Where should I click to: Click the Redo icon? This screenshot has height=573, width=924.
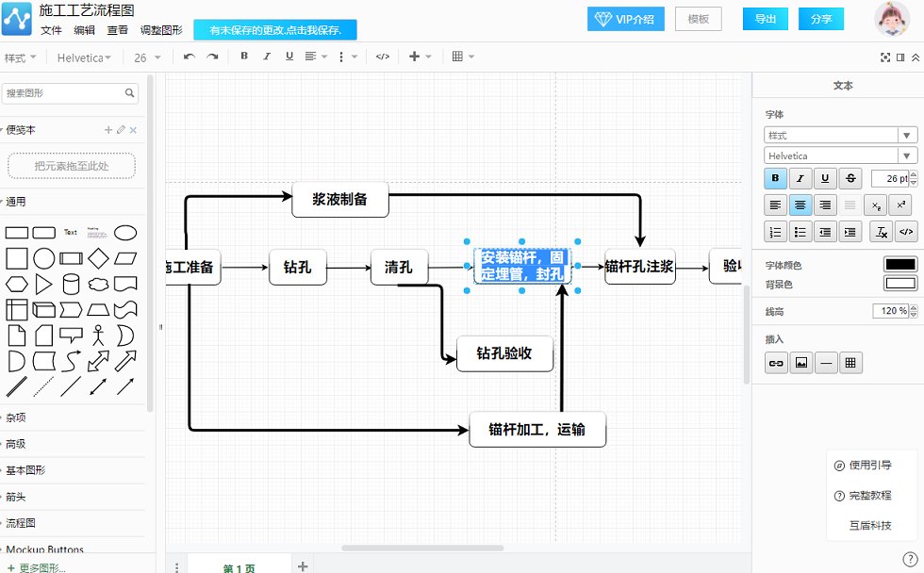[212, 57]
